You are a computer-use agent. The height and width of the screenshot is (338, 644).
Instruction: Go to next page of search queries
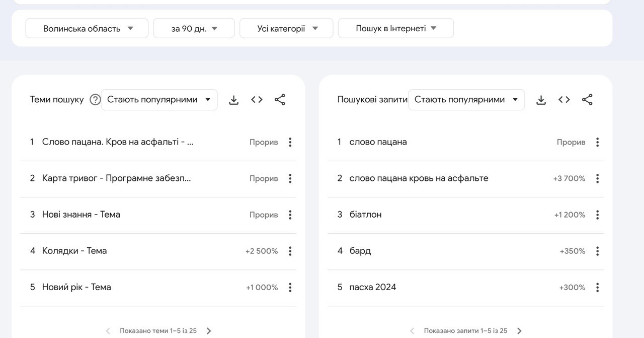click(519, 331)
